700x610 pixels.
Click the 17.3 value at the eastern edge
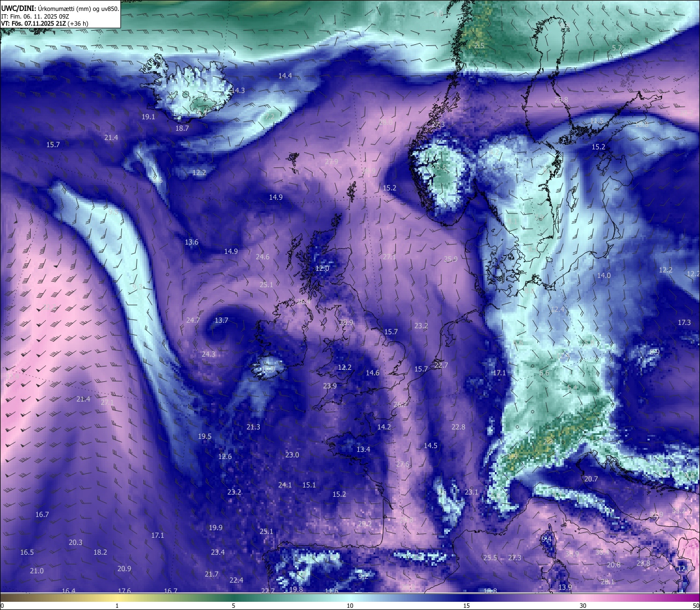coord(684,322)
